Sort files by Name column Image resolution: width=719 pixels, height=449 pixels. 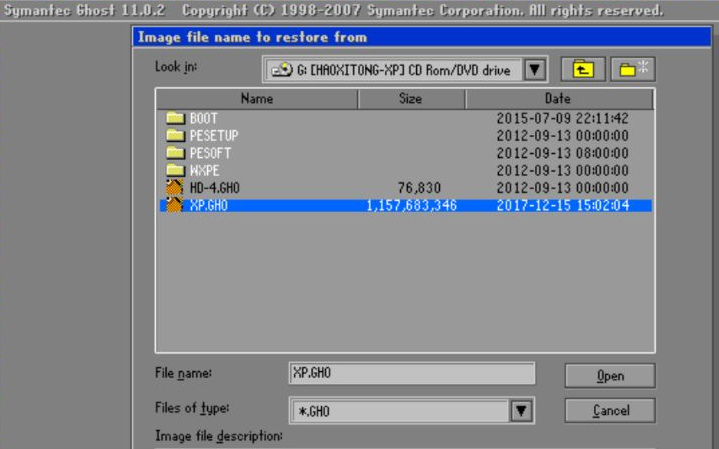(257, 99)
